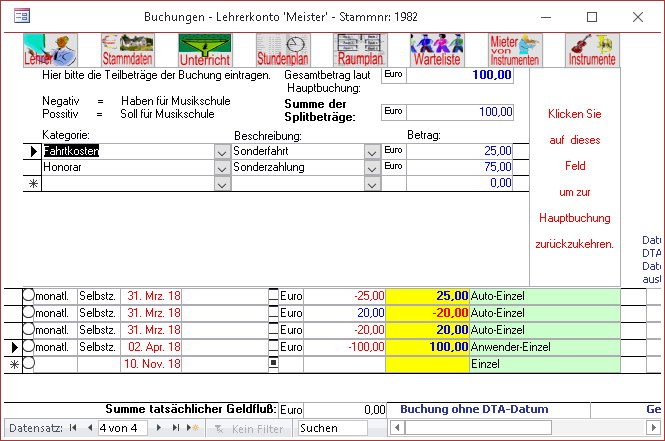Image resolution: width=665 pixels, height=441 pixels.
Task: Open the Raumplan floor plan icon
Action: (360, 51)
